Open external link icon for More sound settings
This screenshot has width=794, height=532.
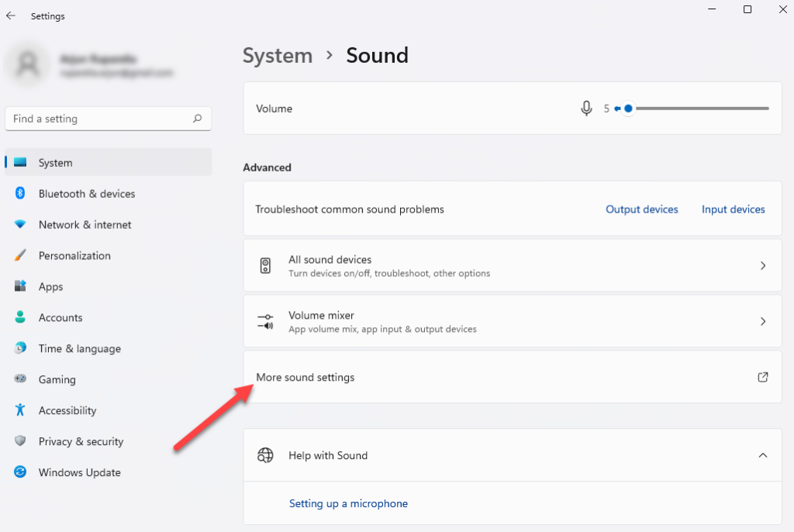click(763, 377)
